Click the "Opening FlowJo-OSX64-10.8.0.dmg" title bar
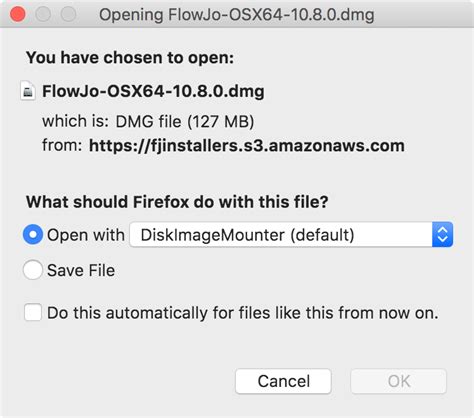 pos(237,15)
